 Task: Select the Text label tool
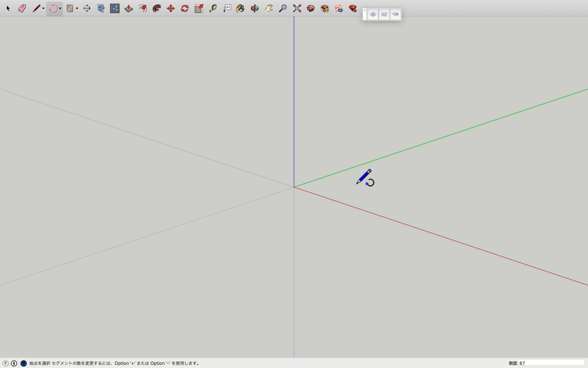coord(227,8)
